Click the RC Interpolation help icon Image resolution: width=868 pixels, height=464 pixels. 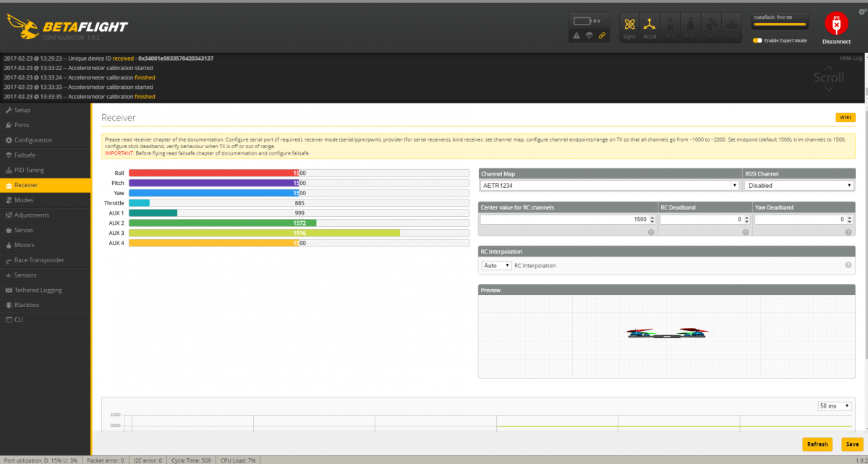click(848, 265)
